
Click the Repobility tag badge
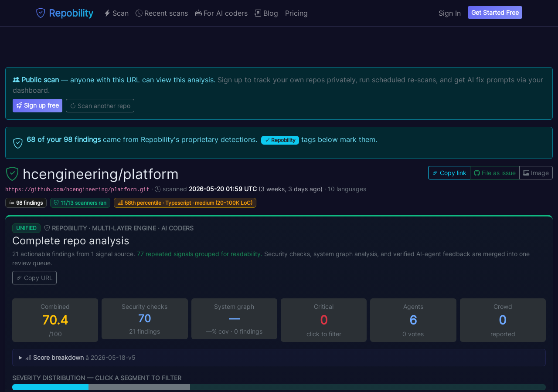click(x=280, y=140)
